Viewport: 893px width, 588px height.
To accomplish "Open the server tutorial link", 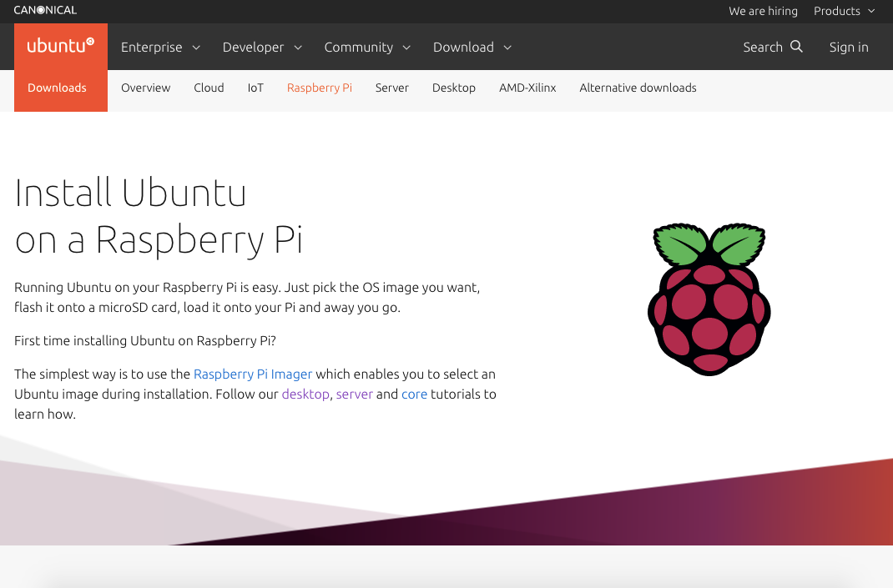I will point(354,394).
